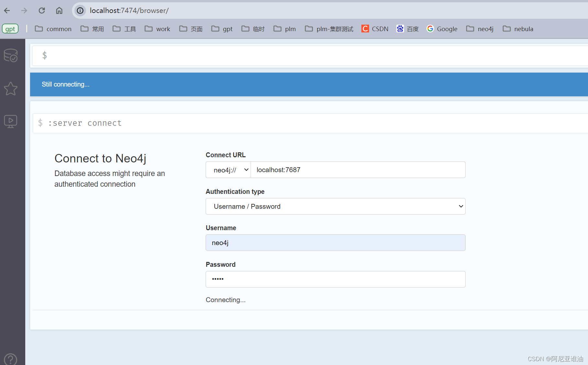The height and width of the screenshot is (365, 588).
Task: Click the Connect to Neo4j heading
Action: 100,159
